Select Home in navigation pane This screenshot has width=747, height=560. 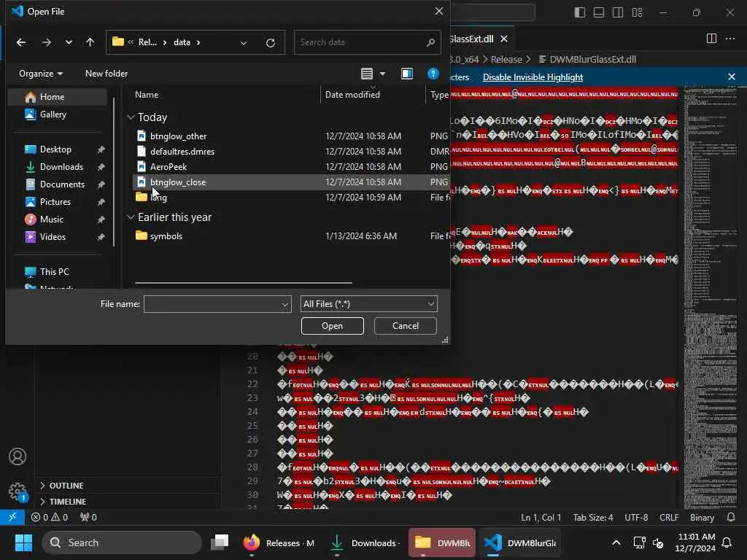click(x=57, y=97)
